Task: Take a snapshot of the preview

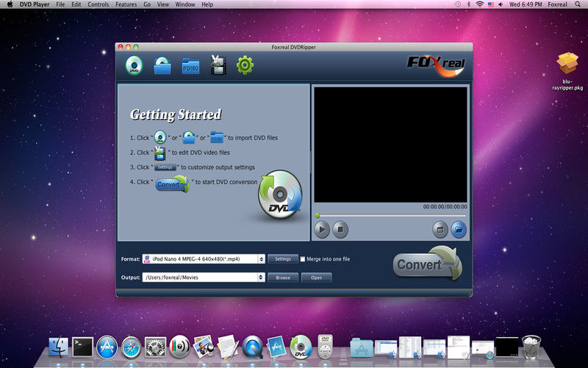Action: tap(440, 230)
